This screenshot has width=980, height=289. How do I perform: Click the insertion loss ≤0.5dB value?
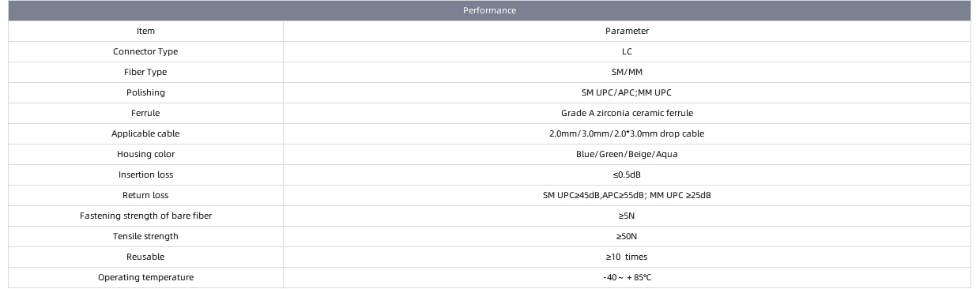(627, 175)
